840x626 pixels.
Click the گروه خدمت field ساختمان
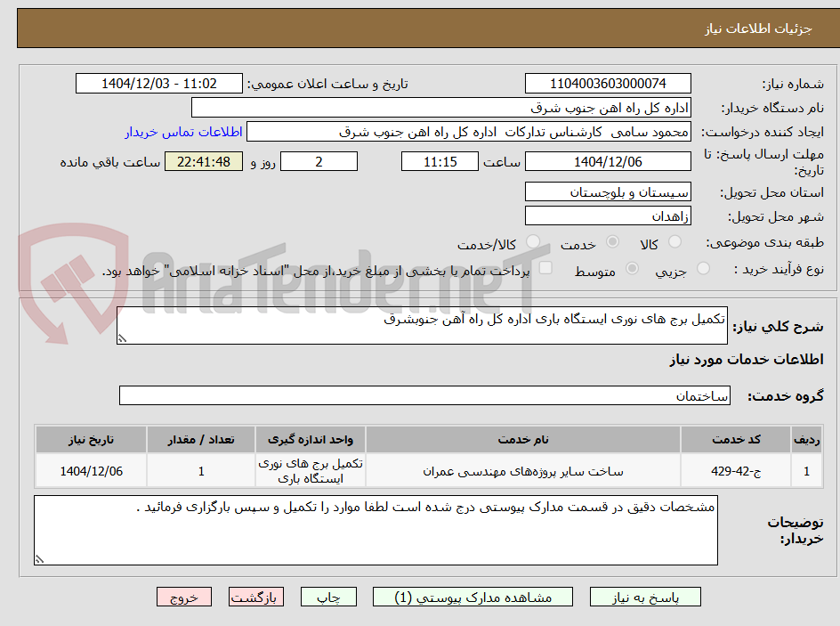(424, 395)
